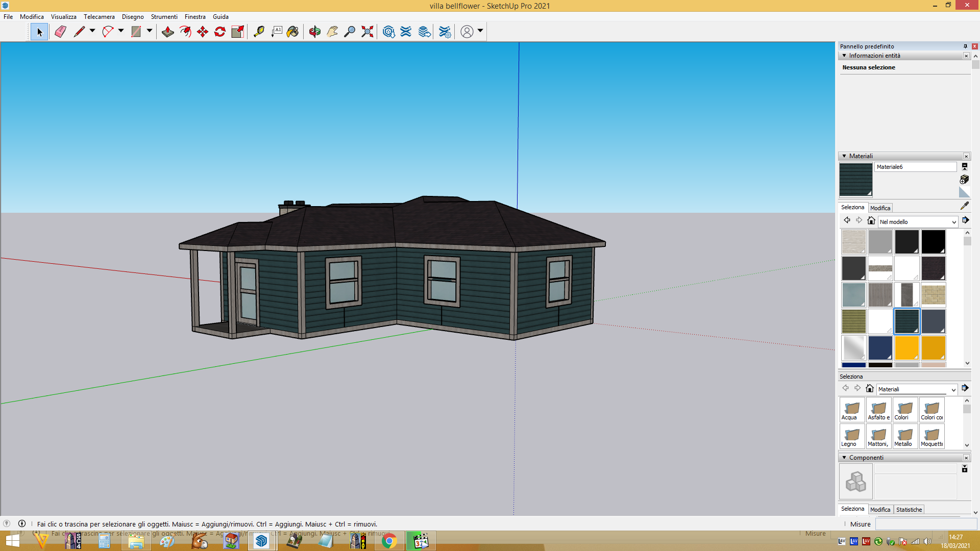The height and width of the screenshot is (551, 980).
Task: Pick the Pan hand tool
Action: [x=332, y=32]
